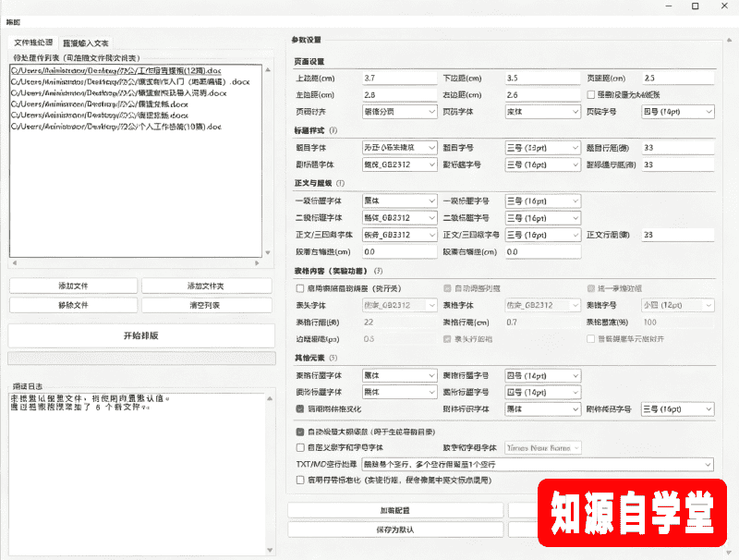Click the help icon beside 正文与层级 heading
739x560 pixels.
[x=340, y=183]
